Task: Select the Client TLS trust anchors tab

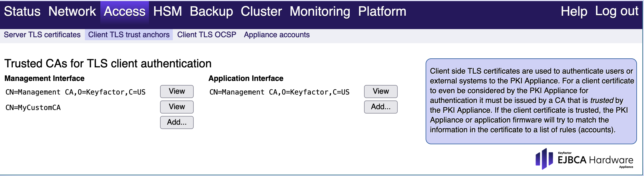Action: coord(129,35)
